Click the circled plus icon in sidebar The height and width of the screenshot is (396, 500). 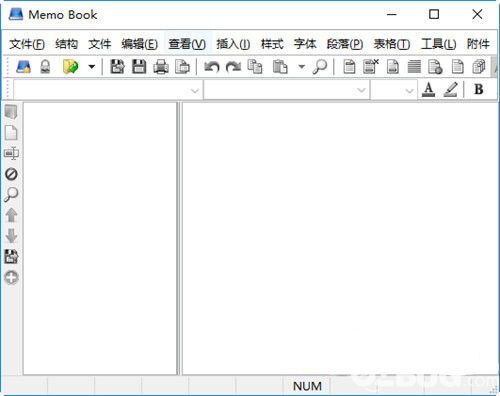tap(11, 277)
